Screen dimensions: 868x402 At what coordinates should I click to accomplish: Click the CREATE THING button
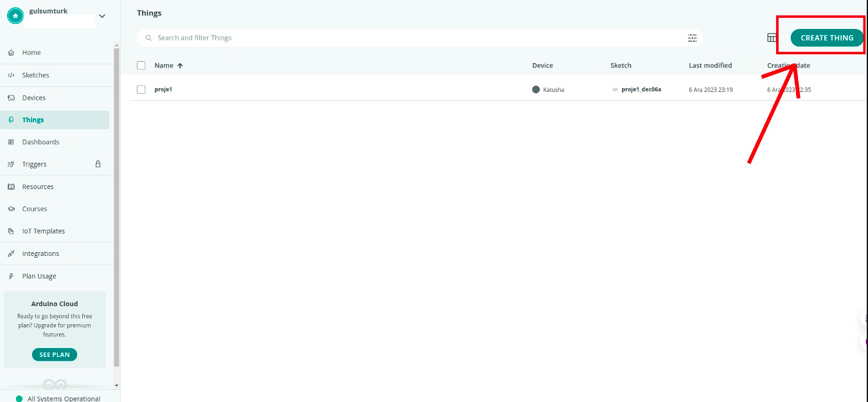827,37
